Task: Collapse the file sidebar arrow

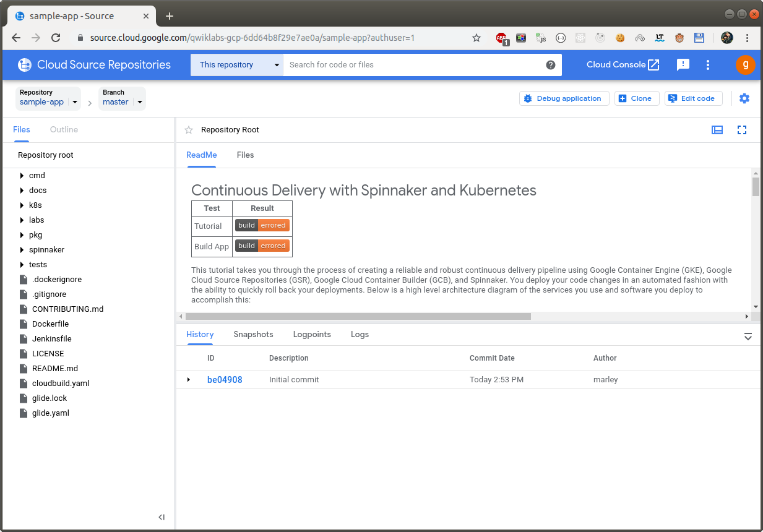Action: [162, 517]
